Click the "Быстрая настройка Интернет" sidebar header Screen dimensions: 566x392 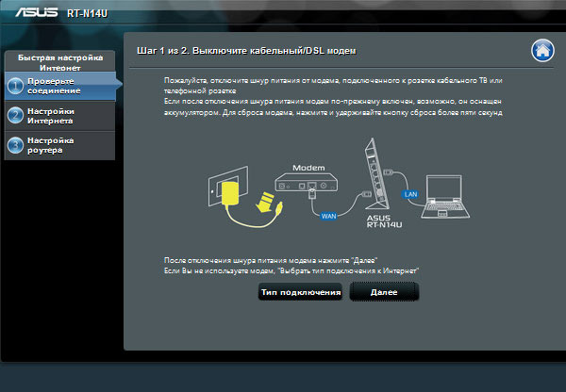[x=59, y=62]
